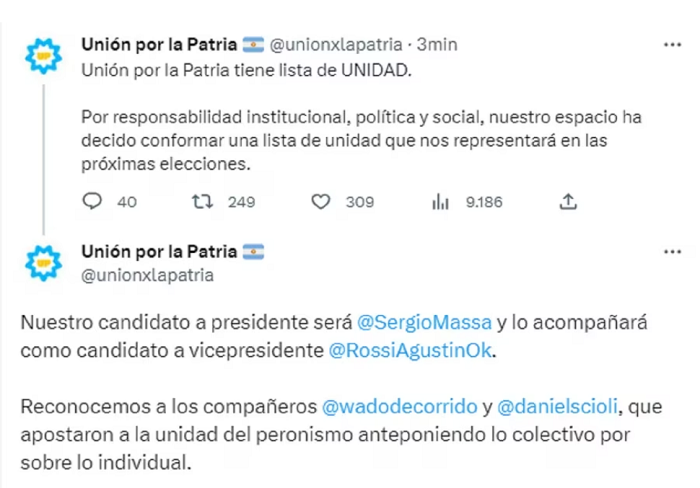Click the second tweet's profile avatar

(43, 263)
